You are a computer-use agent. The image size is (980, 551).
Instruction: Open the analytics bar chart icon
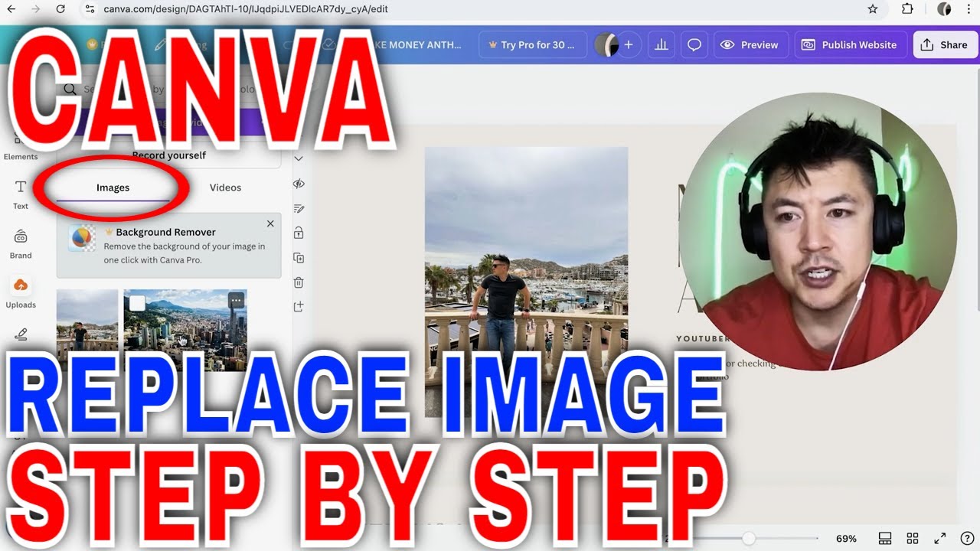tap(661, 45)
